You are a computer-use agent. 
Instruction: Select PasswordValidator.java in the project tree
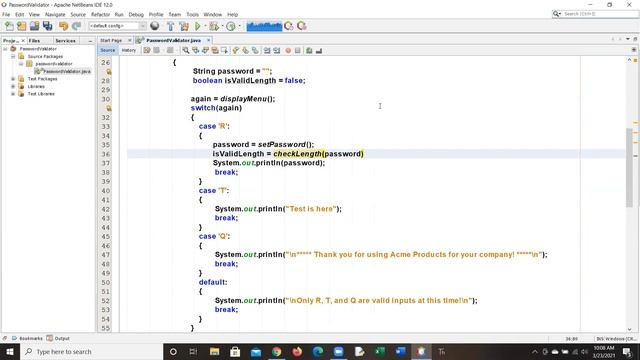(63, 71)
